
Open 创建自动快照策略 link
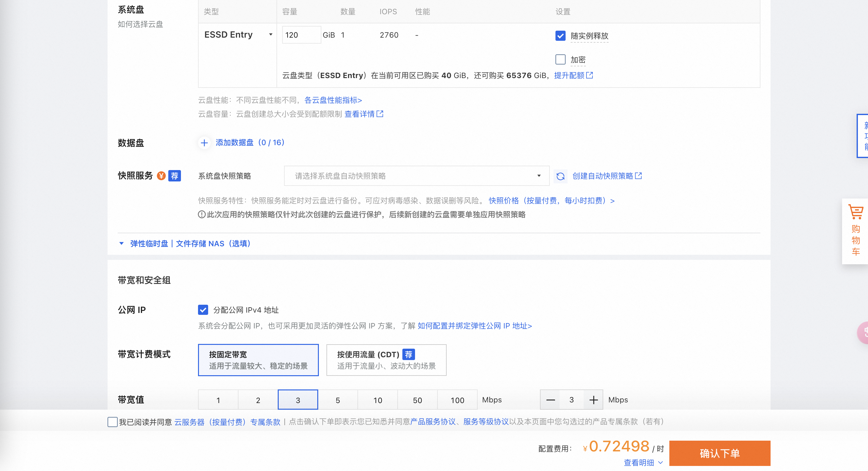603,176
